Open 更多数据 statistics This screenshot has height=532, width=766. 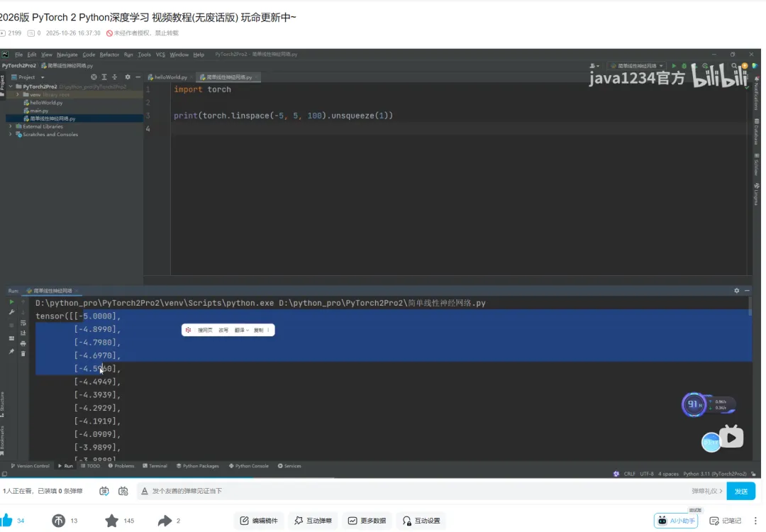(367, 521)
